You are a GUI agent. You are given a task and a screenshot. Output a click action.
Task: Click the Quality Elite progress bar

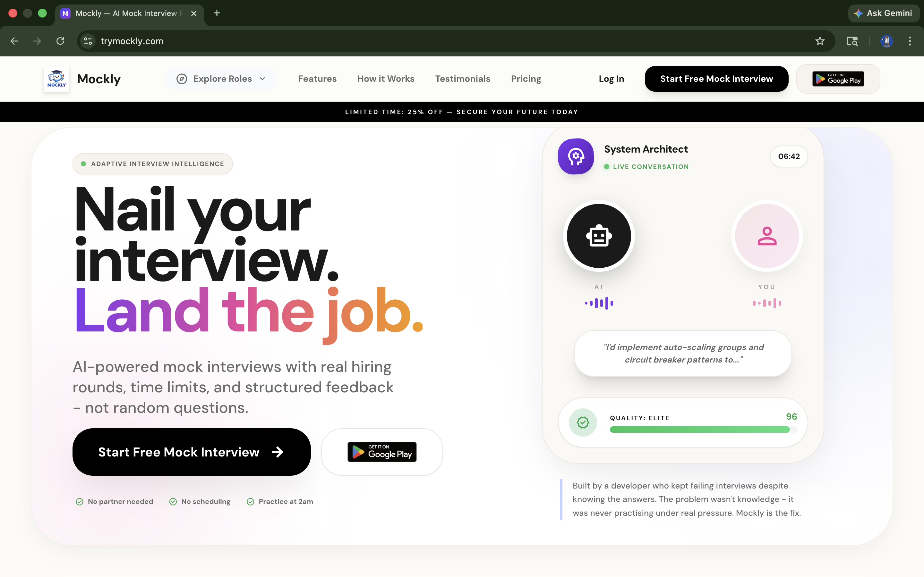pos(703,430)
